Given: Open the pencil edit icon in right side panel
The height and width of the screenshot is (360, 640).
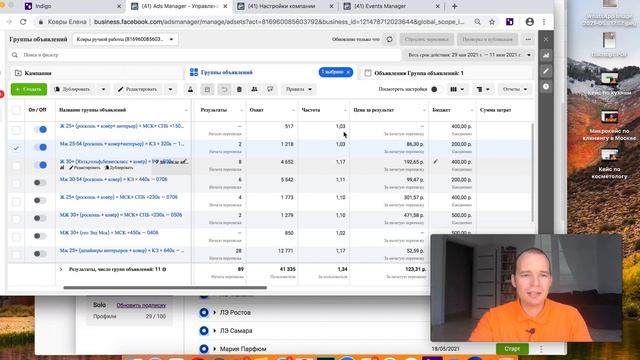Looking at the screenshot, I should tap(546, 71).
